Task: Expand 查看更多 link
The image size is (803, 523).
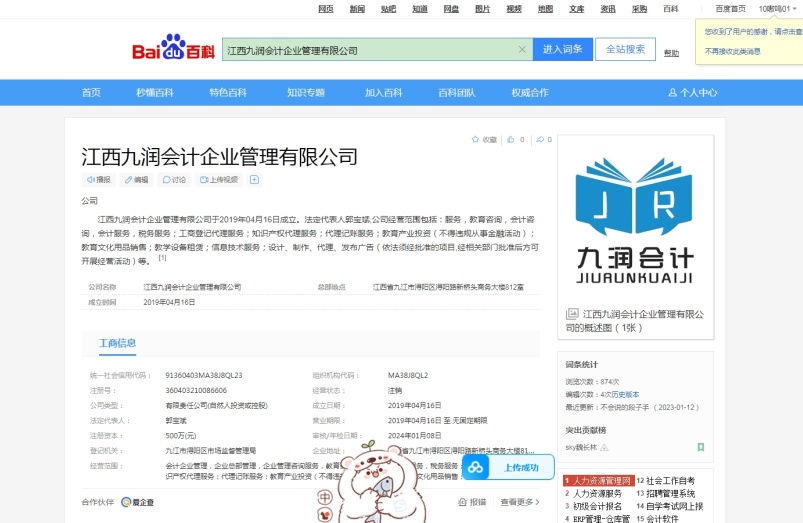Action: coord(520,502)
